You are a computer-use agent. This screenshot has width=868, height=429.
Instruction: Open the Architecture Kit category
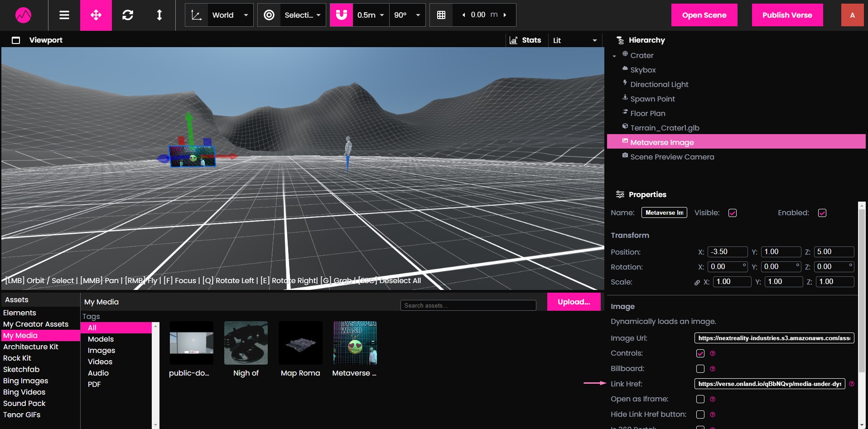point(31,347)
